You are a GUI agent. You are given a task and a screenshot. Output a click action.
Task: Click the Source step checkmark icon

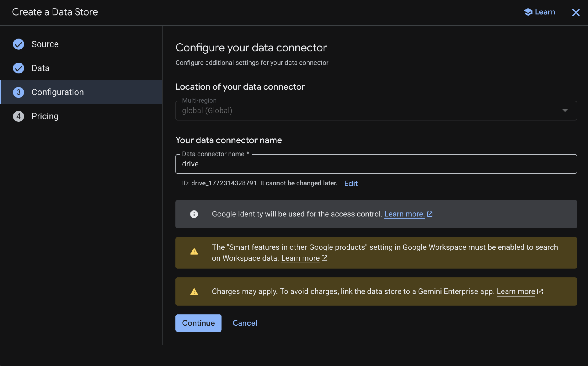pos(19,44)
